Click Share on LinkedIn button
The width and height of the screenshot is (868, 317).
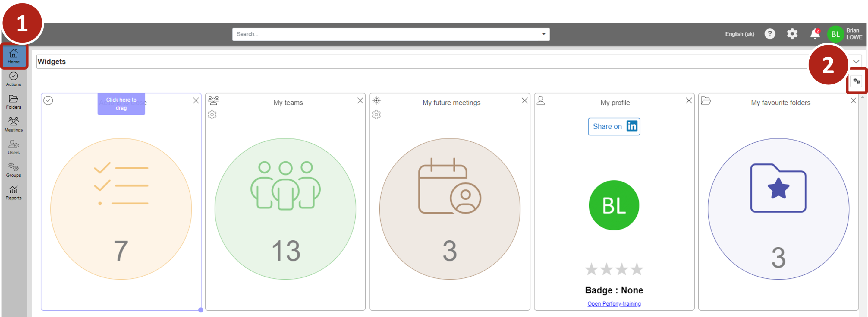tap(614, 126)
